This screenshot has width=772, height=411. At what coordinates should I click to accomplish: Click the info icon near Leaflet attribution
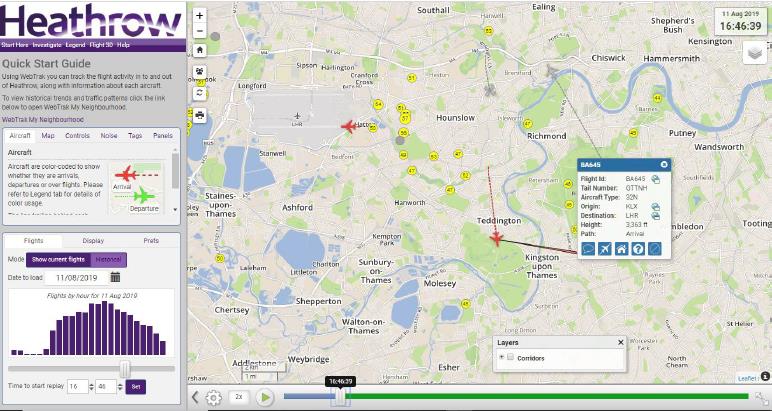click(x=765, y=376)
